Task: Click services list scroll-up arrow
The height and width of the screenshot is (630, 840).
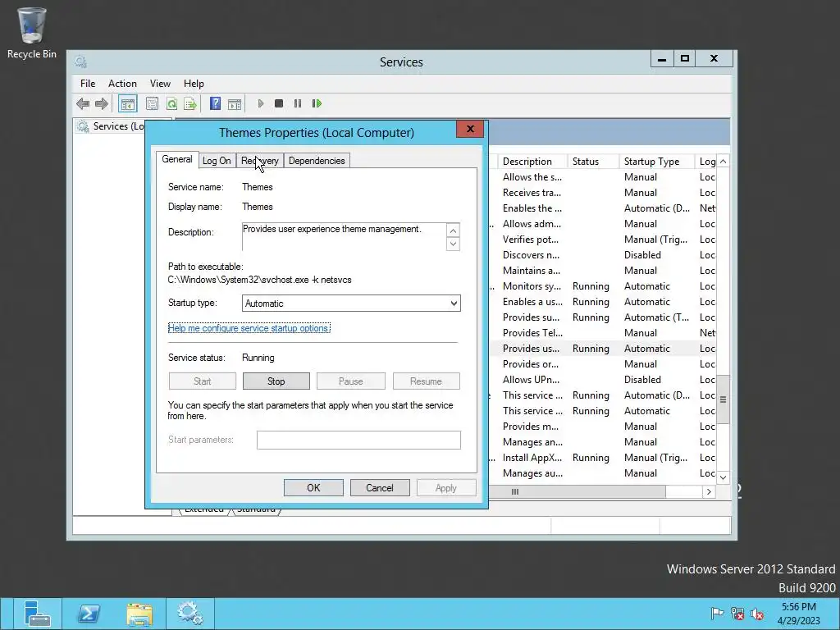Action: 724,162
